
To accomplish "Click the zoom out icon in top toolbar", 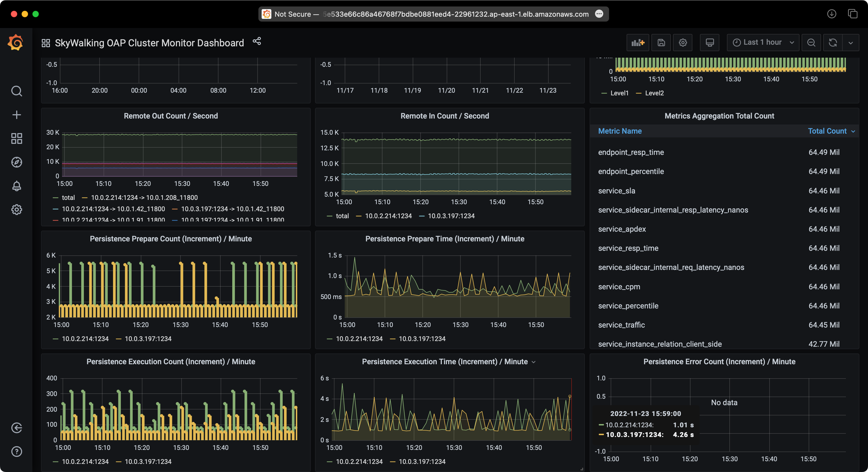I will (x=812, y=43).
